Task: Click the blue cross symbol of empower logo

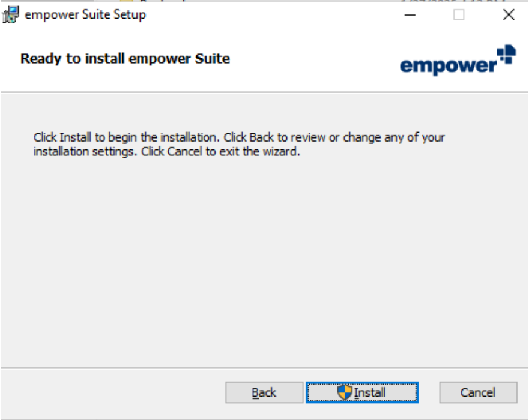Action: pos(506,54)
